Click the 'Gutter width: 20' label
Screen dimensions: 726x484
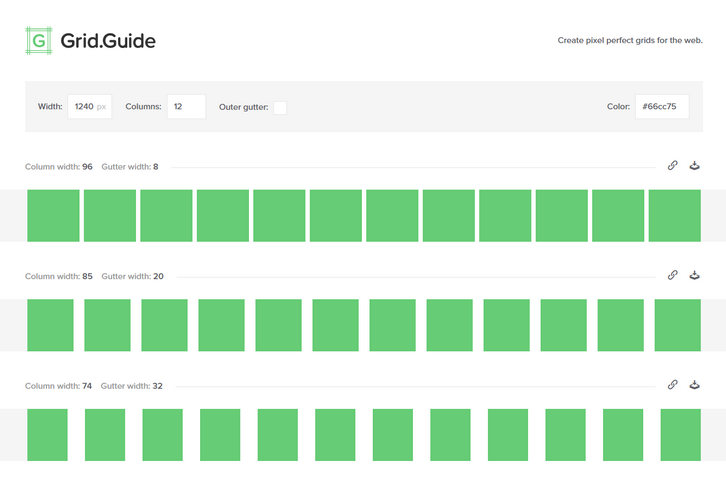tap(132, 276)
